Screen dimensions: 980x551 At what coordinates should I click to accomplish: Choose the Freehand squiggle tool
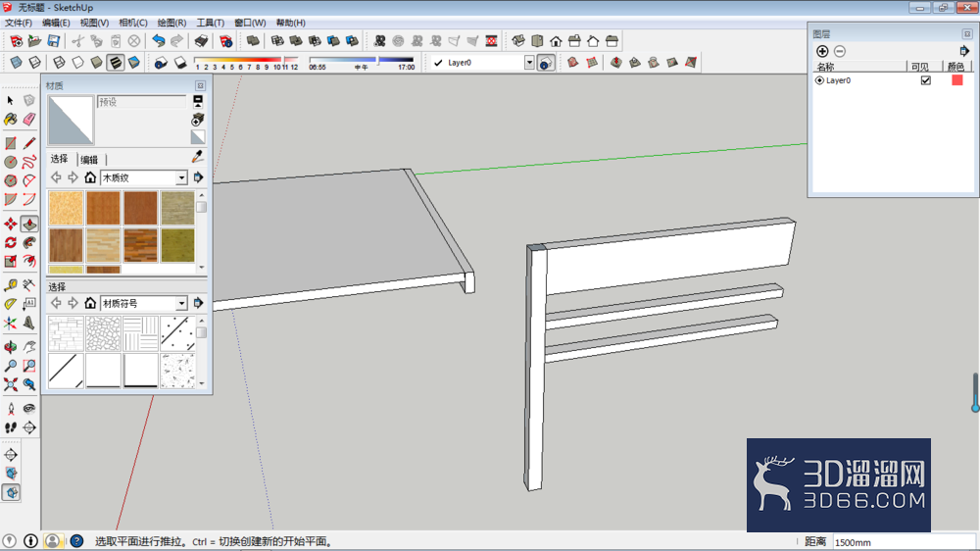29,162
